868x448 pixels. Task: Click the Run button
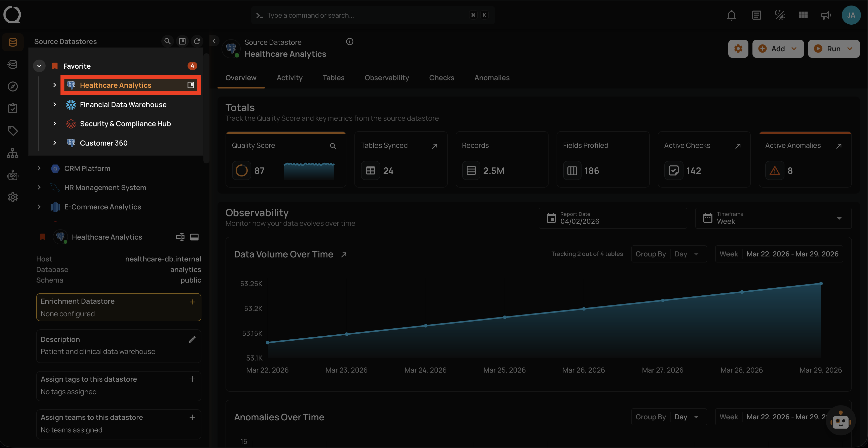pyautogui.click(x=834, y=49)
